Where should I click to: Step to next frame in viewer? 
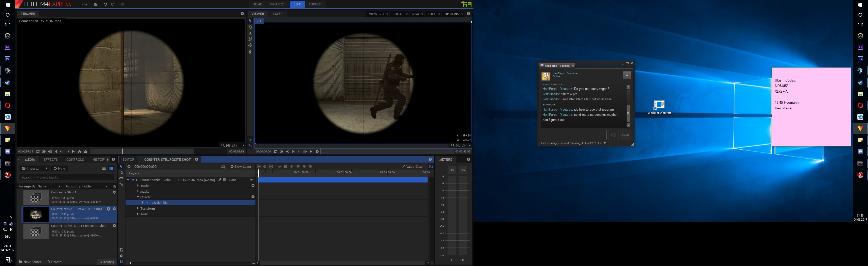coord(305,151)
